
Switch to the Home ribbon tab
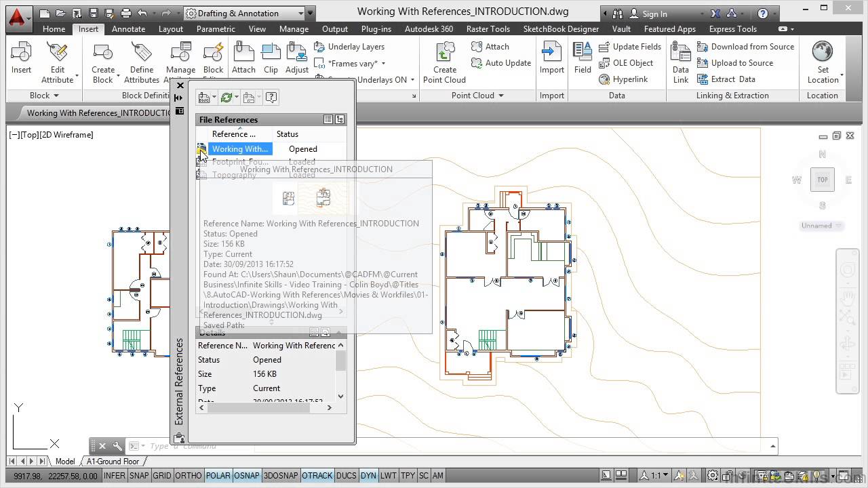click(x=54, y=29)
